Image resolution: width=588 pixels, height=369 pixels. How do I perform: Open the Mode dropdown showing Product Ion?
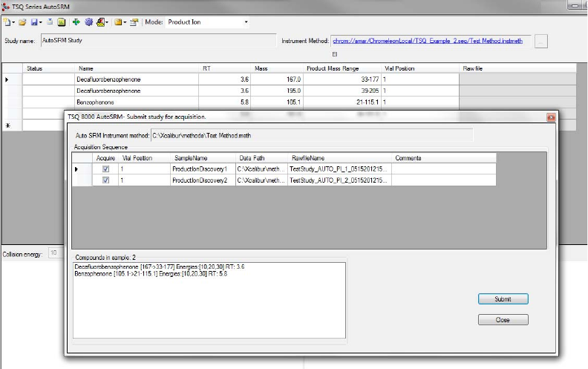(x=246, y=22)
